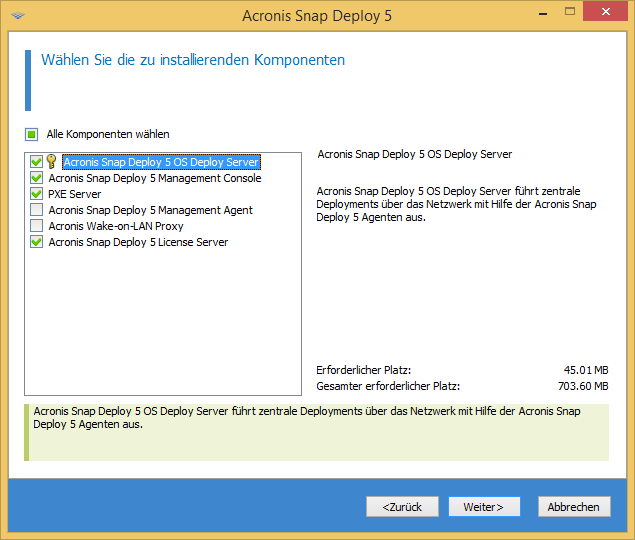Enable the Management Agent checkbox
Screen dimensions: 635x540
[x=36, y=210]
